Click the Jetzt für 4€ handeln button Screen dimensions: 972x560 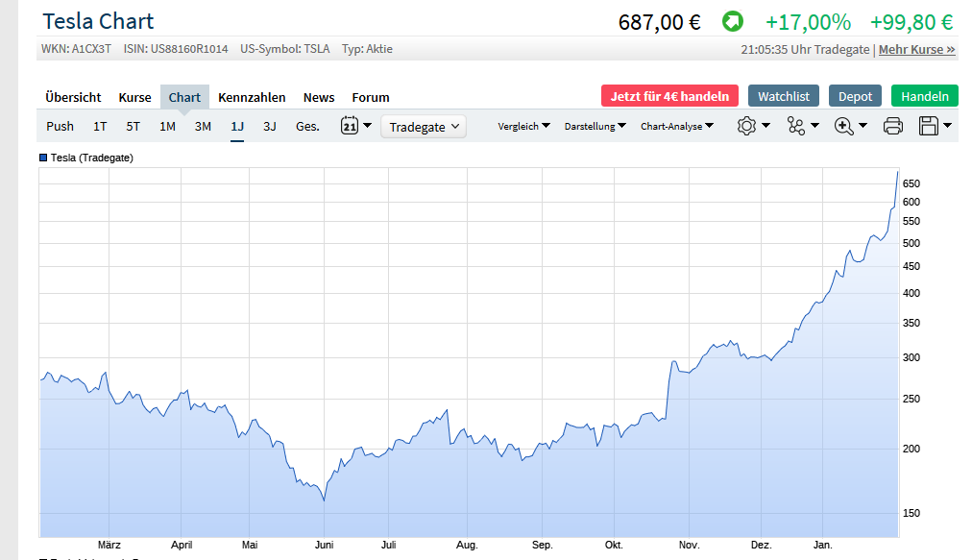click(669, 96)
